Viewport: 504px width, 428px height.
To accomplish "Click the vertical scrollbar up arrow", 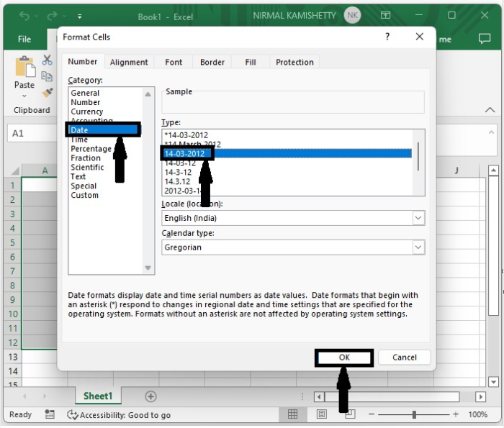I will tap(493, 170).
